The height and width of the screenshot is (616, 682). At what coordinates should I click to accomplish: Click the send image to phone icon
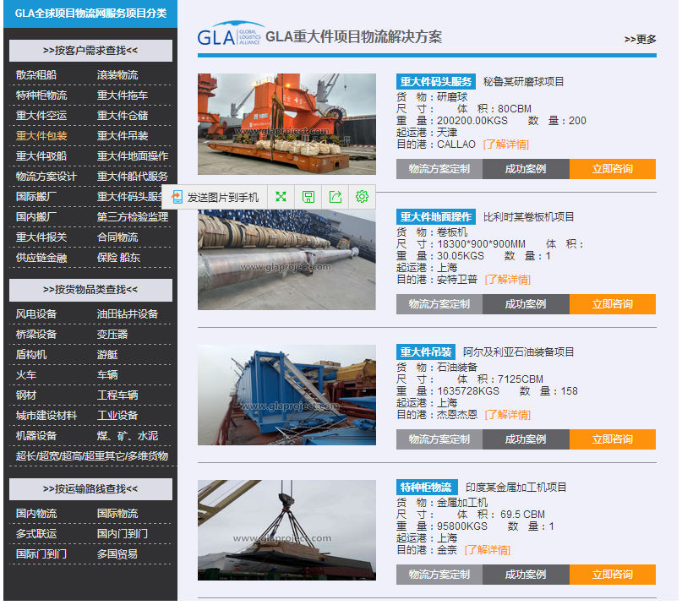(x=177, y=197)
